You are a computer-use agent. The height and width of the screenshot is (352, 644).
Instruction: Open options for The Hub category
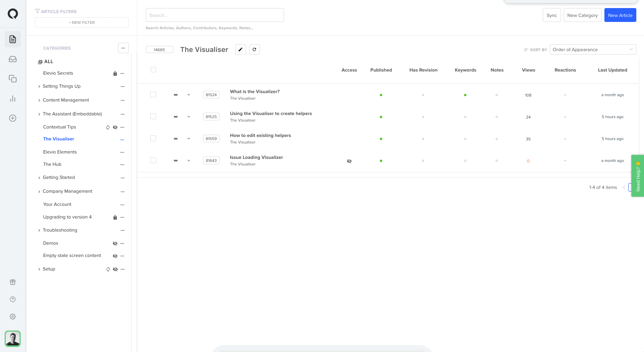click(122, 165)
